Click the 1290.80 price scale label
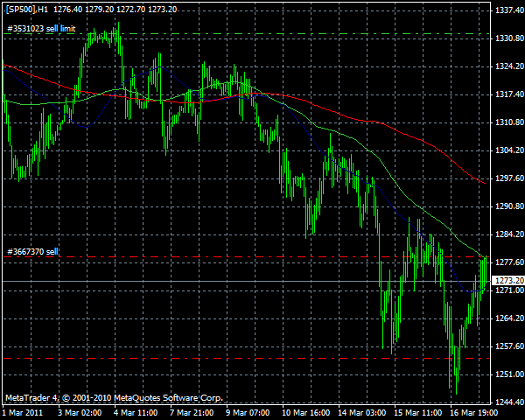The image size is (525, 420). click(509, 206)
